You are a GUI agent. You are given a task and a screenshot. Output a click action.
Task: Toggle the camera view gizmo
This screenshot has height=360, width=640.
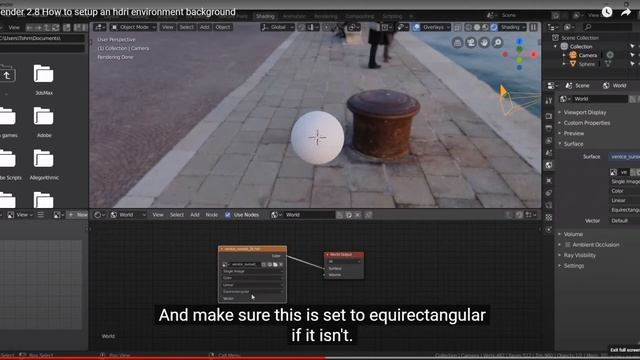tap(471, 42)
